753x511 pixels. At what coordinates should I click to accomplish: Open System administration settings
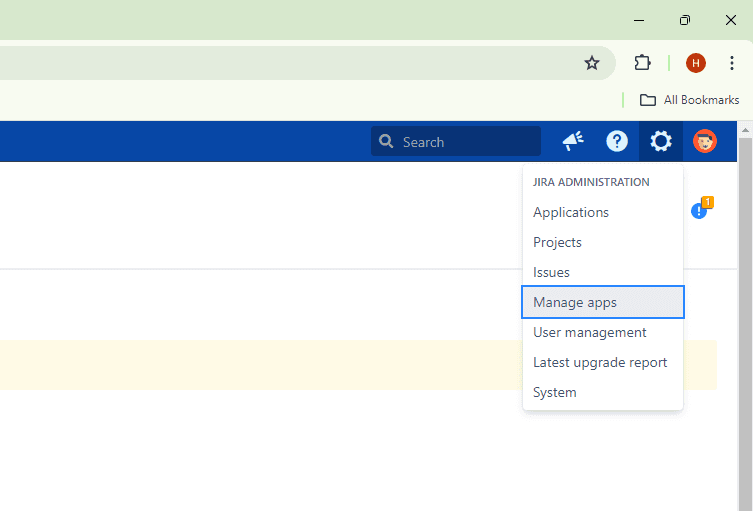click(555, 392)
